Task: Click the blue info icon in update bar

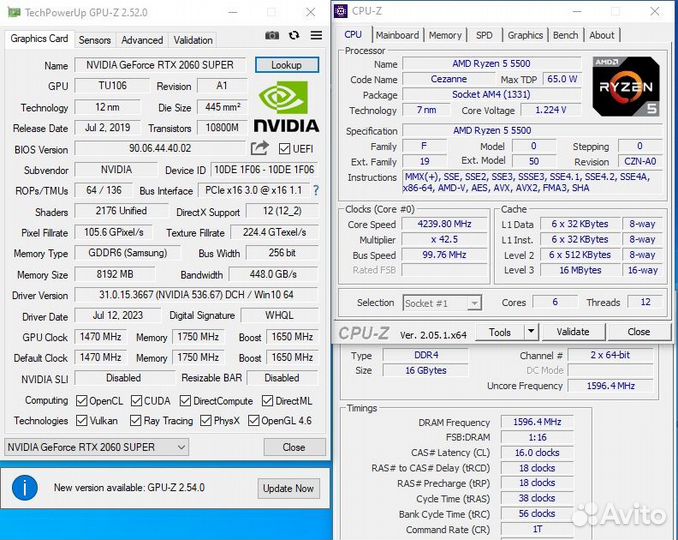Action: point(25,488)
